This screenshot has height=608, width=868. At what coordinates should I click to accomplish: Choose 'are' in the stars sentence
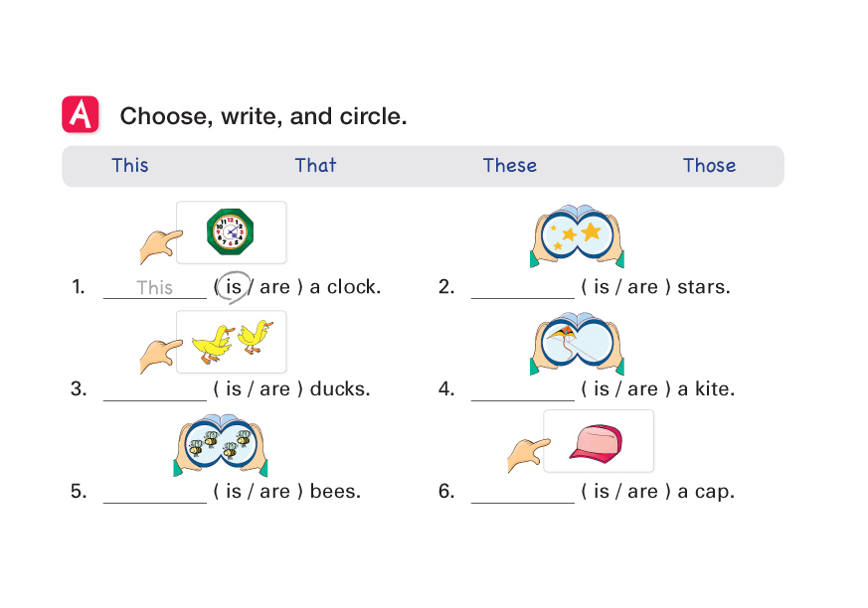642,287
